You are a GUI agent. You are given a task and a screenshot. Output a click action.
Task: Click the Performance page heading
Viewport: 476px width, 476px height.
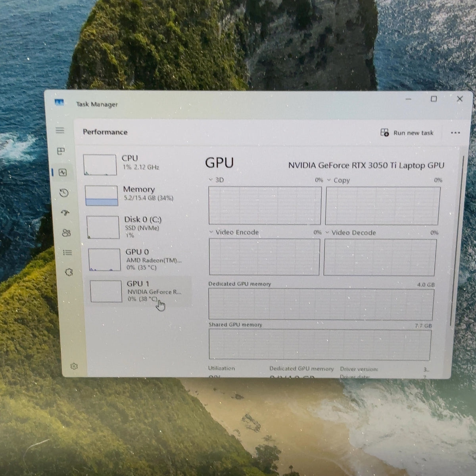[x=105, y=132]
